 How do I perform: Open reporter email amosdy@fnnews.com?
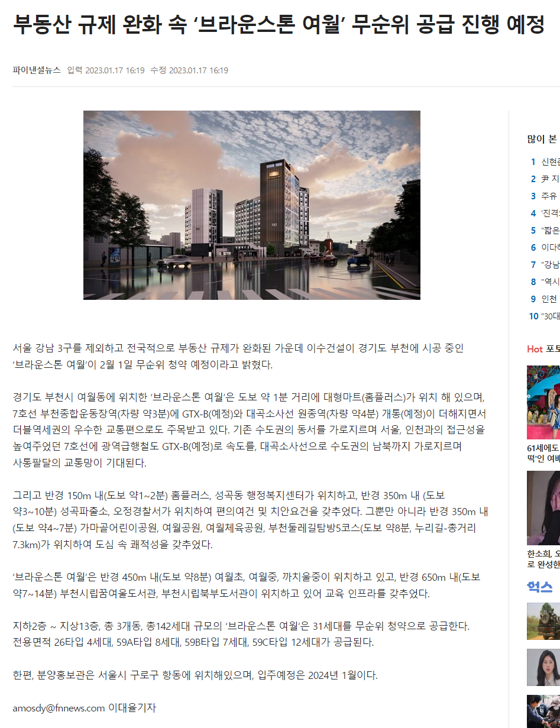tap(59, 707)
